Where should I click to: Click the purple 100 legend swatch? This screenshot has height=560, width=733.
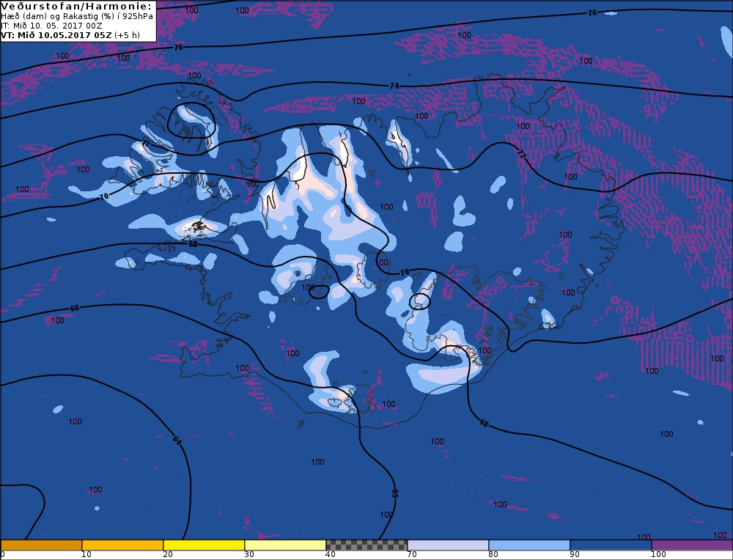click(x=692, y=545)
